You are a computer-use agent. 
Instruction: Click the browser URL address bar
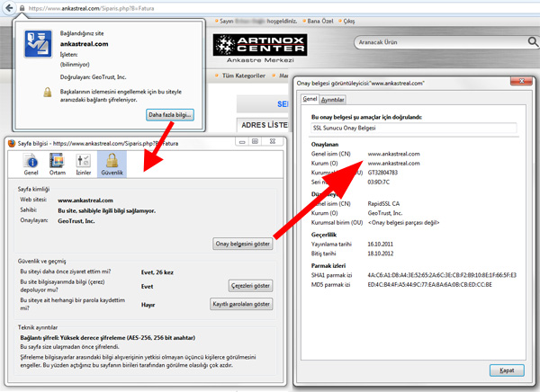click(x=275, y=8)
